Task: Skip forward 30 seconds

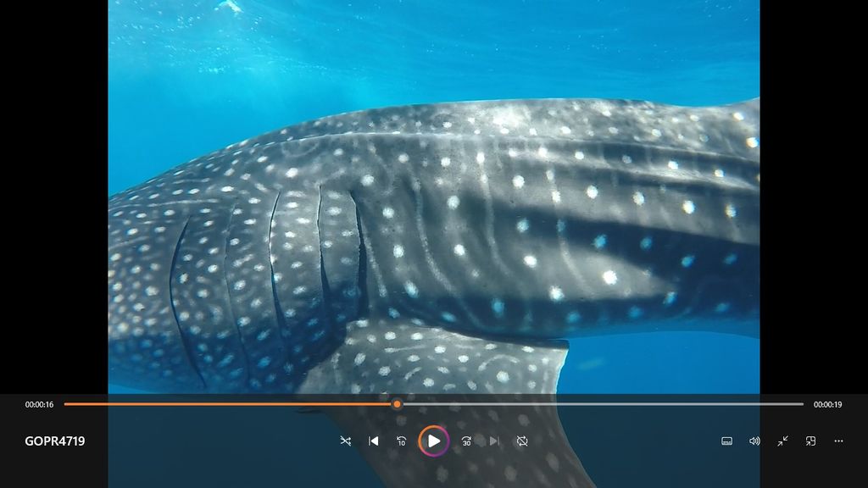Action: (466, 441)
